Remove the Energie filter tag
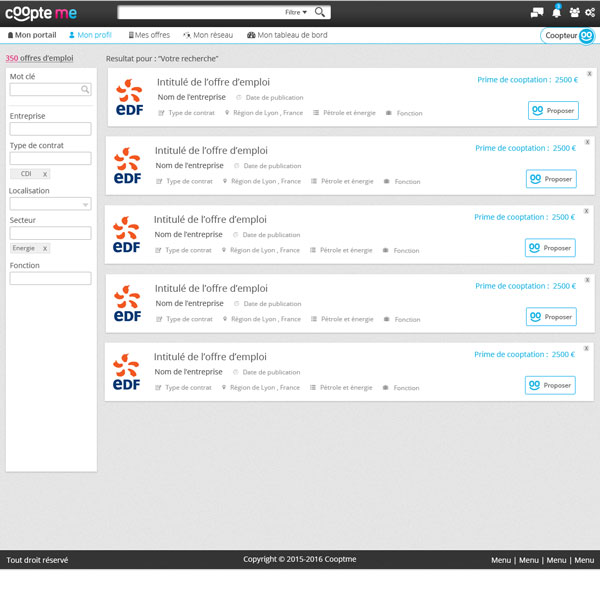 click(x=45, y=248)
